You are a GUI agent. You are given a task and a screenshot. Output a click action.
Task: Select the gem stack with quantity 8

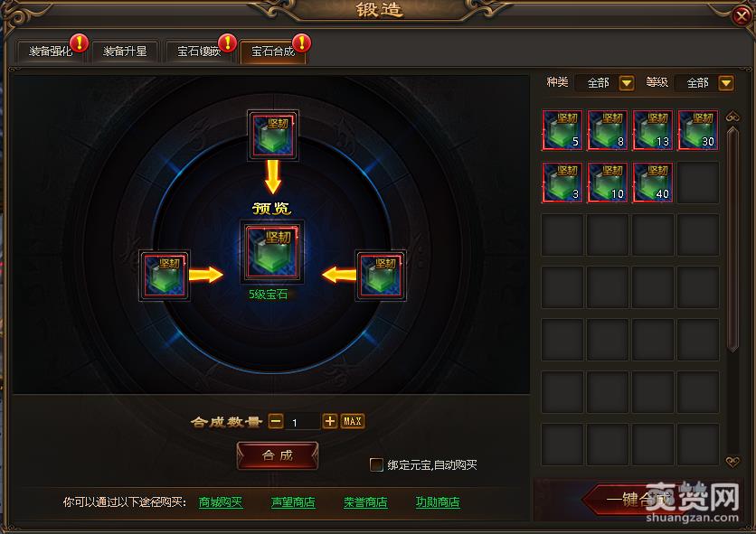pyautogui.click(x=608, y=130)
